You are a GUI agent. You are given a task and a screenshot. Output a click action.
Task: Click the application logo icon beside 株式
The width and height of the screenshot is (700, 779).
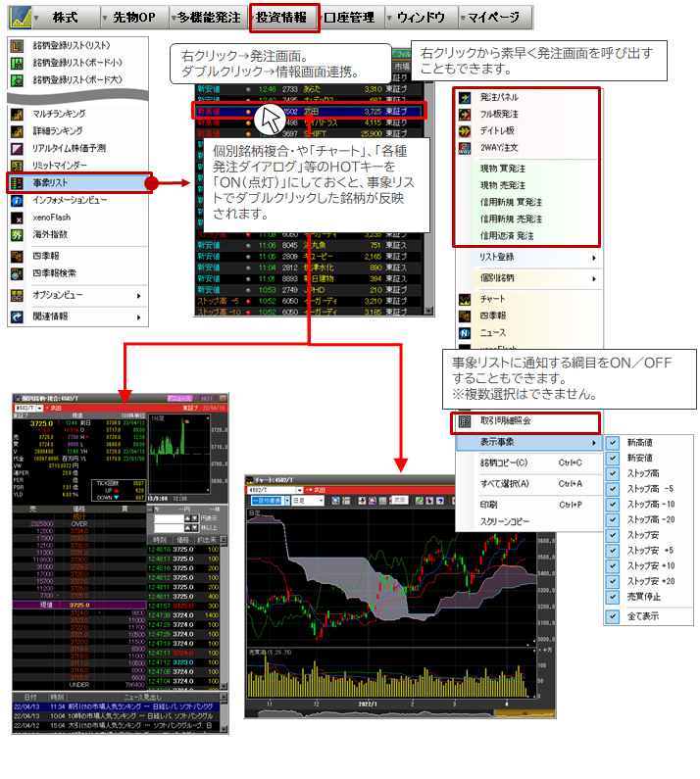point(21,18)
